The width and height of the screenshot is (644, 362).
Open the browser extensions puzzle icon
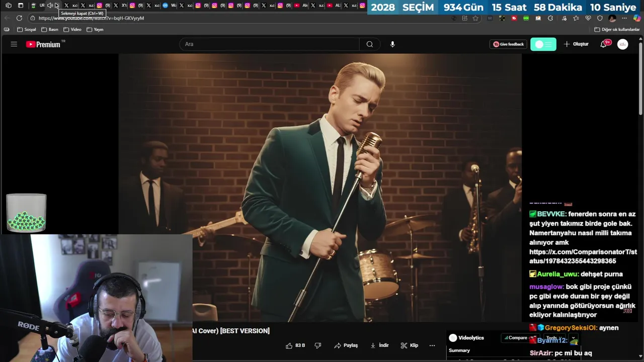pos(550,18)
